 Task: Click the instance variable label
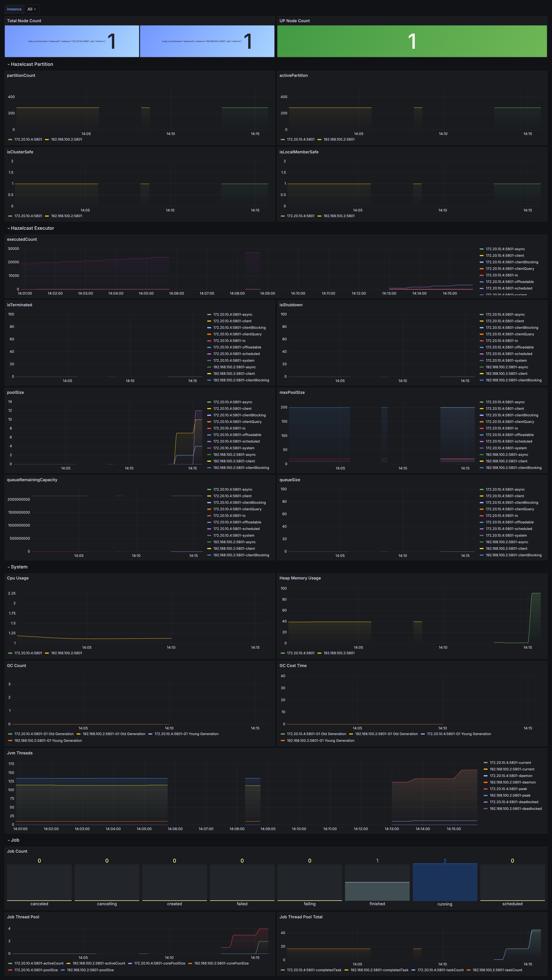click(14, 9)
